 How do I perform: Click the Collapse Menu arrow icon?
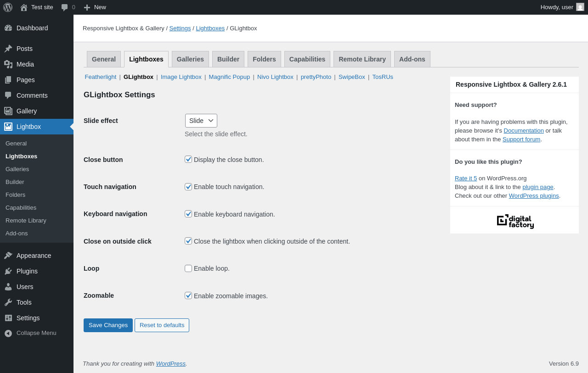coord(8,333)
